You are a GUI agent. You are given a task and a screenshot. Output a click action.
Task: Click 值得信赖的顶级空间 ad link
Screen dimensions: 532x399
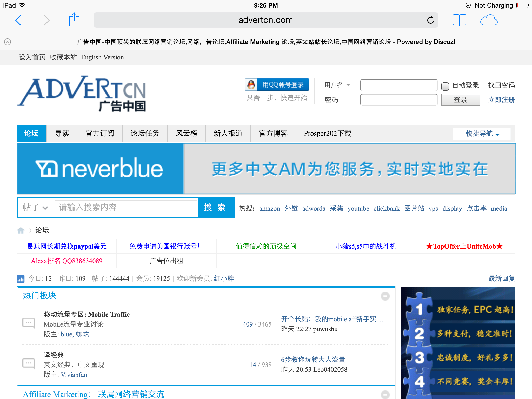point(266,246)
